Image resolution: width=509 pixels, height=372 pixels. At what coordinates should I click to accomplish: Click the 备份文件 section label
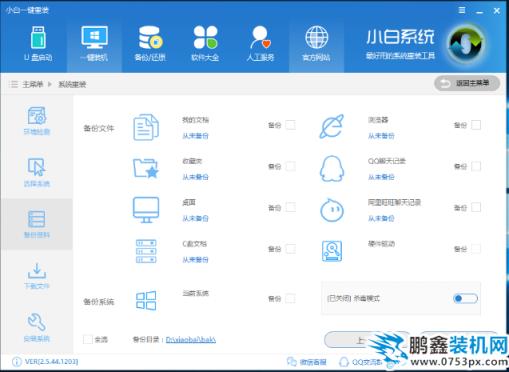pos(99,128)
